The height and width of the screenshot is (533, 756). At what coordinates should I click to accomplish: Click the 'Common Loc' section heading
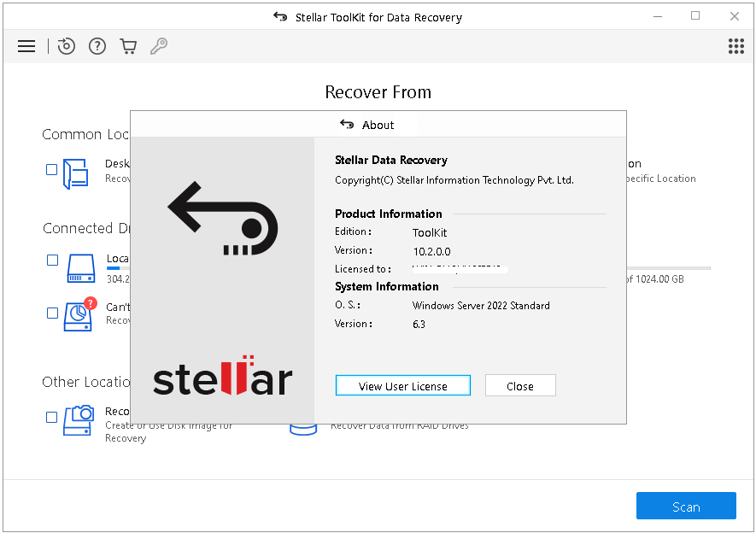click(x=85, y=134)
